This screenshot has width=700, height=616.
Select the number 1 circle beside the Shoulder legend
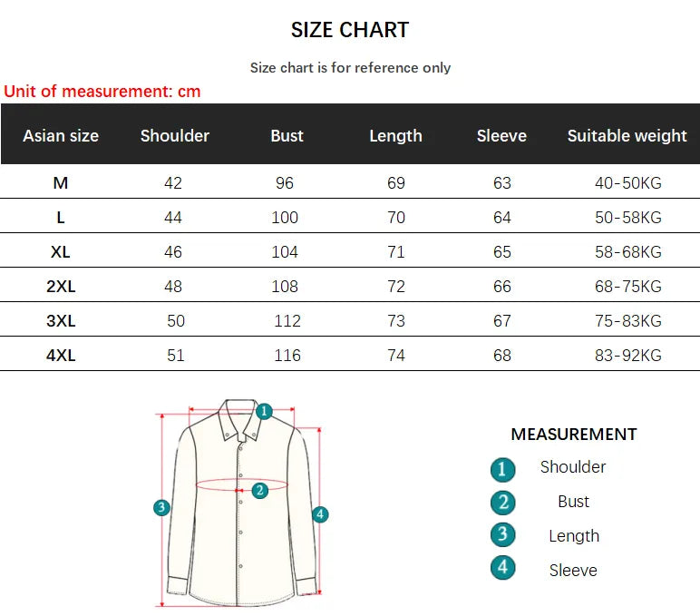502,469
